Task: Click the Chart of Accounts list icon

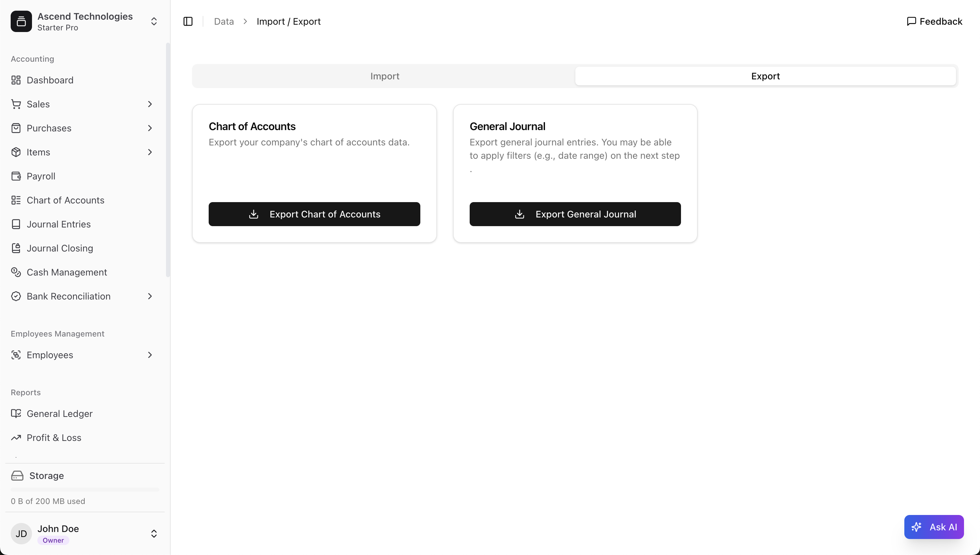Action: point(16,200)
